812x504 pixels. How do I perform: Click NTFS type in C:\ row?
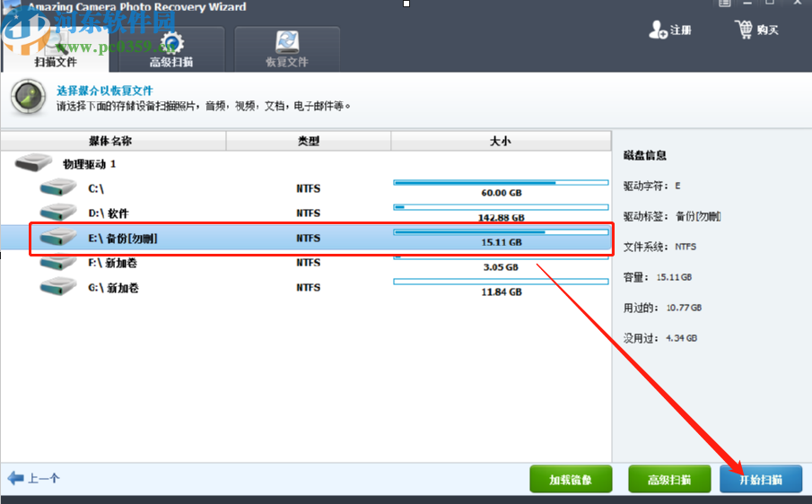308,188
